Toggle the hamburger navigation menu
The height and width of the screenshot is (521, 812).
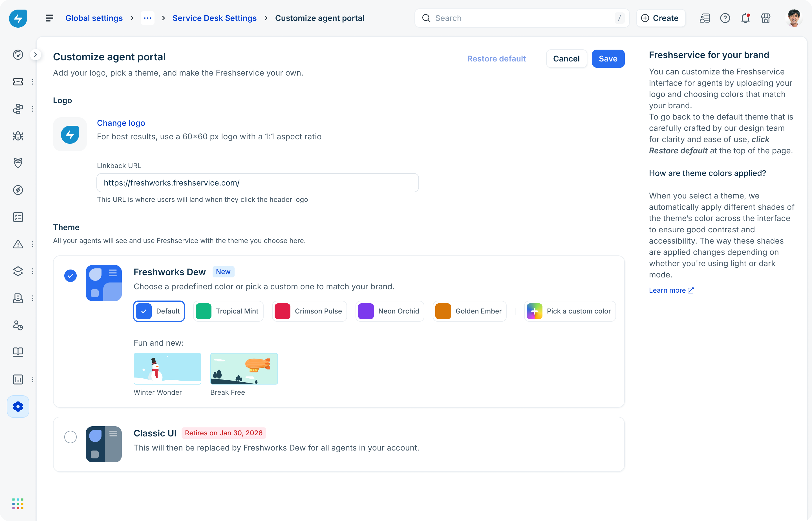click(49, 18)
